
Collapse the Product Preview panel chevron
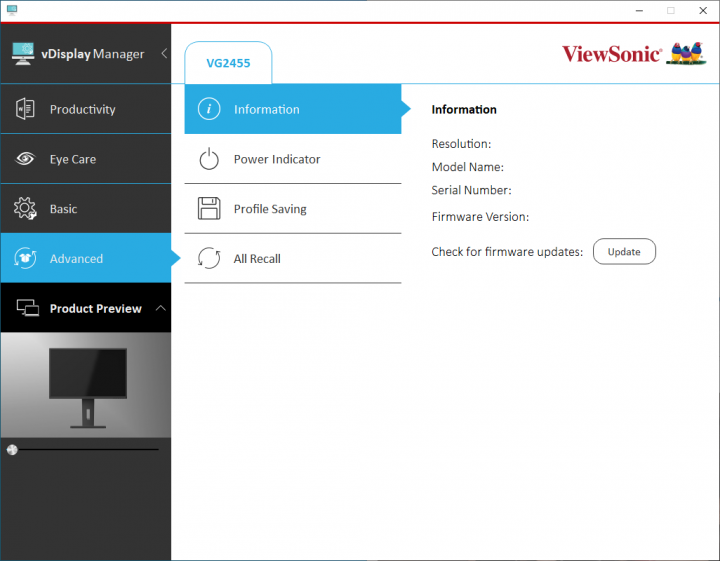(161, 308)
